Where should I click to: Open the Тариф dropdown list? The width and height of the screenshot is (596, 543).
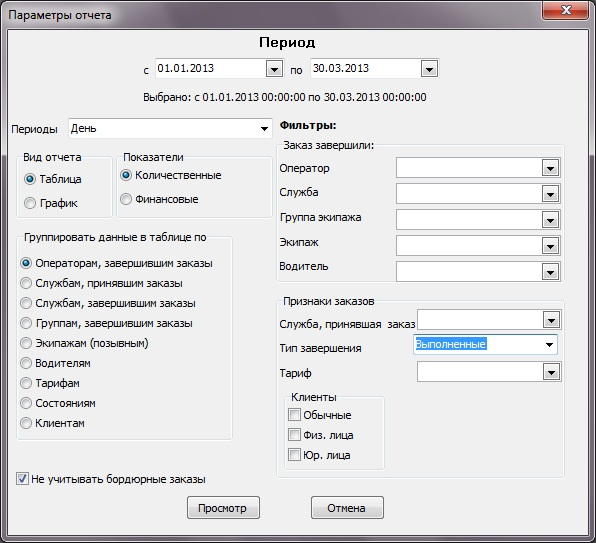551,372
